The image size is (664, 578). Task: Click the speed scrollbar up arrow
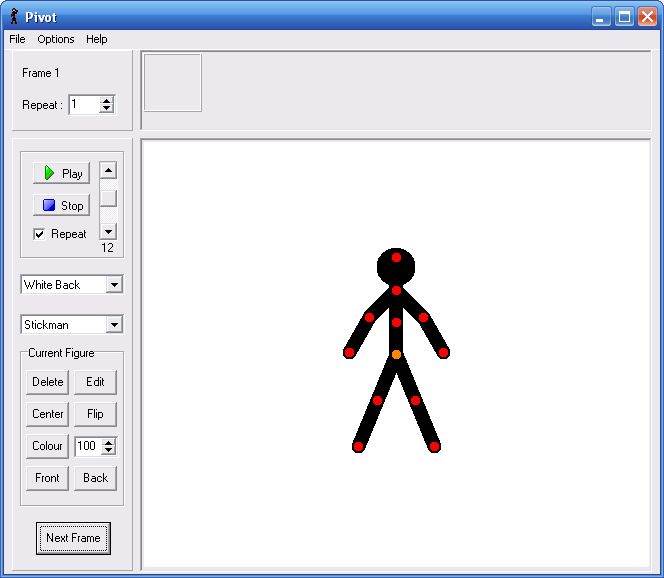[x=108, y=171]
